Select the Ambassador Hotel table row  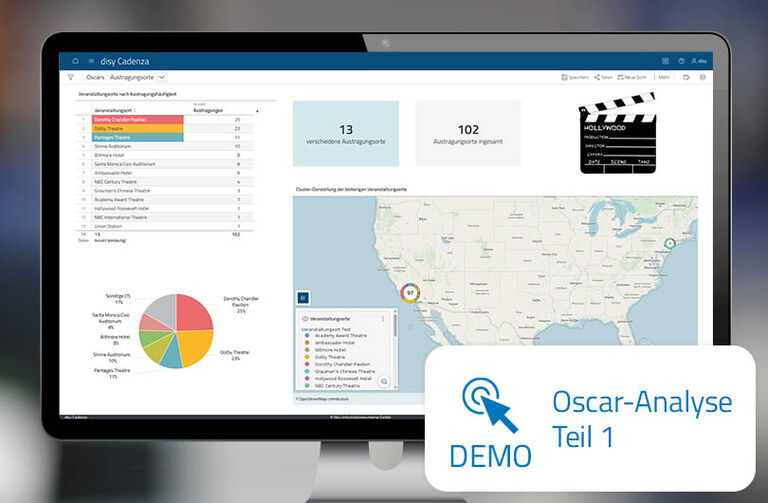click(166, 173)
